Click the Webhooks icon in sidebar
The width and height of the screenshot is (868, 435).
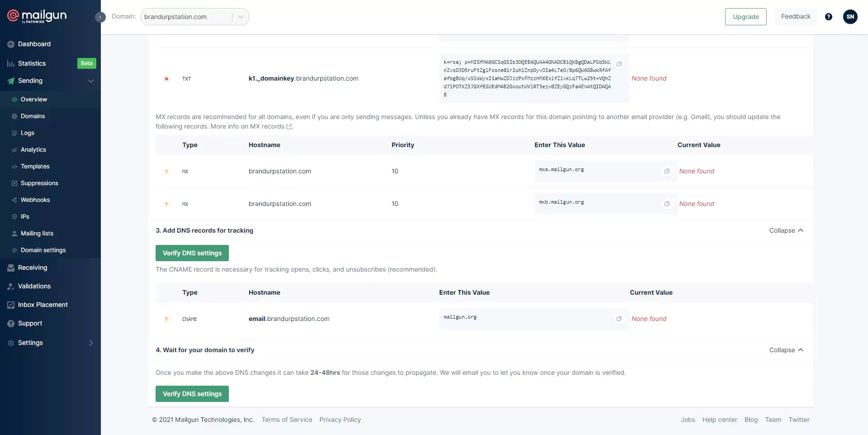tap(14, 200)
